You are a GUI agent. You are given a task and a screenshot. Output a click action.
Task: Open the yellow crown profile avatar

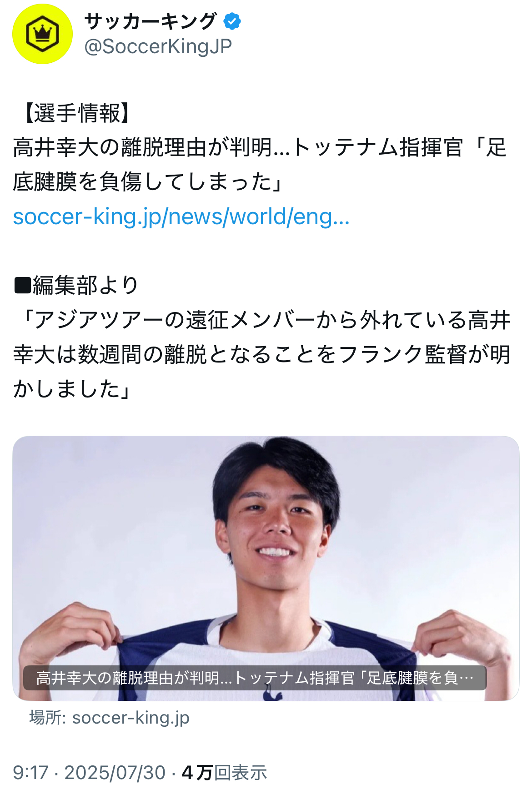coord(42,34)
